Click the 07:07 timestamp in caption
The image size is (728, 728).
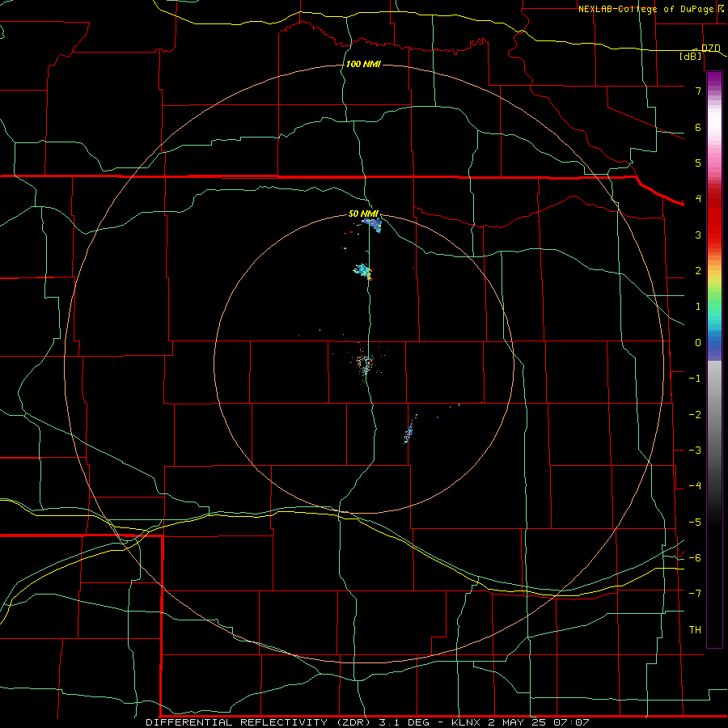pos(572,722)
